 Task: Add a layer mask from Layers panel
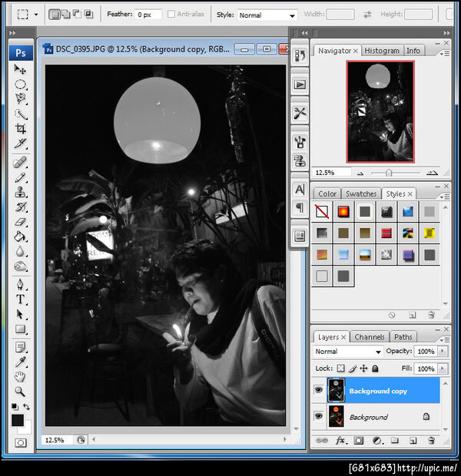coord(358,441)
